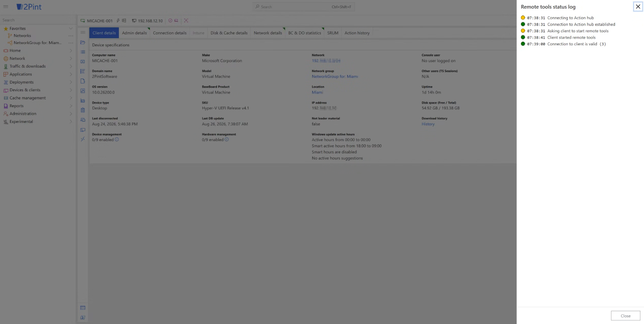Close the Remote tools status log with X
This screenshot has height=324, width=644.
638,6
